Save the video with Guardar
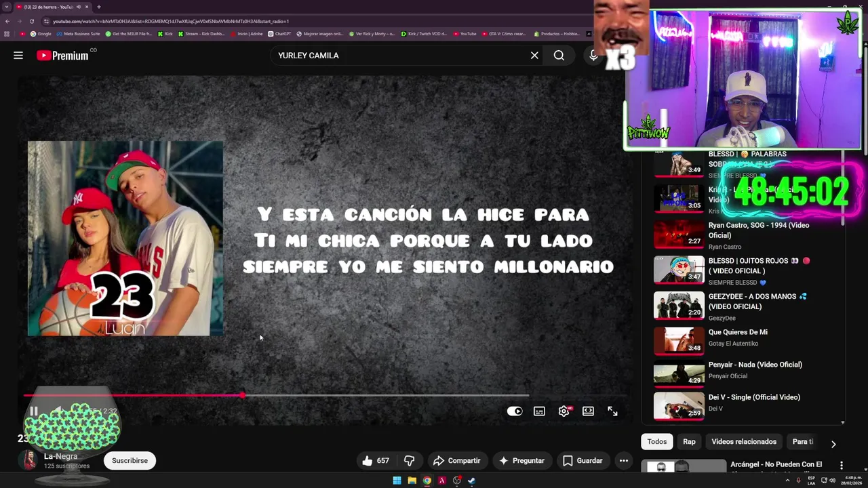868x488 pixels. click(x=582, y=460)
